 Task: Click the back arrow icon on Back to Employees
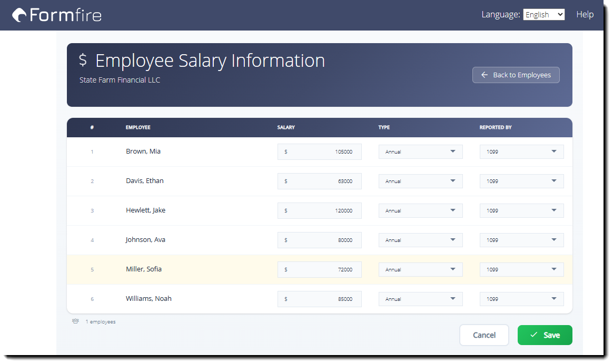[484, 75]
